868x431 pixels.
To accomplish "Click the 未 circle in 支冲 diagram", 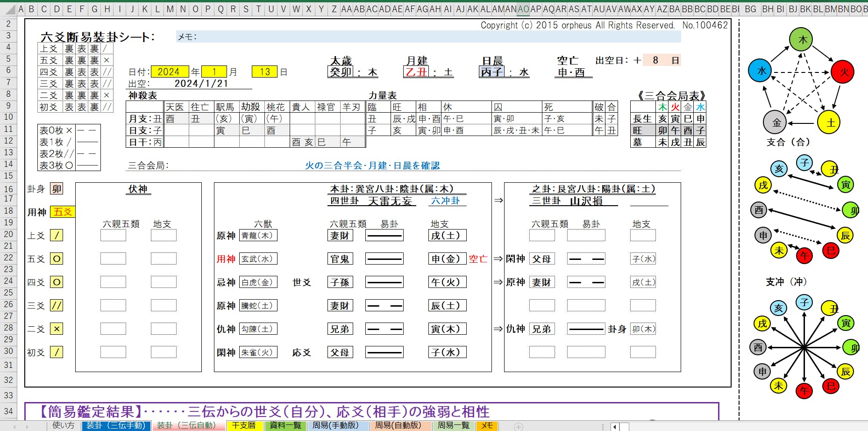I will pos(778,386).
